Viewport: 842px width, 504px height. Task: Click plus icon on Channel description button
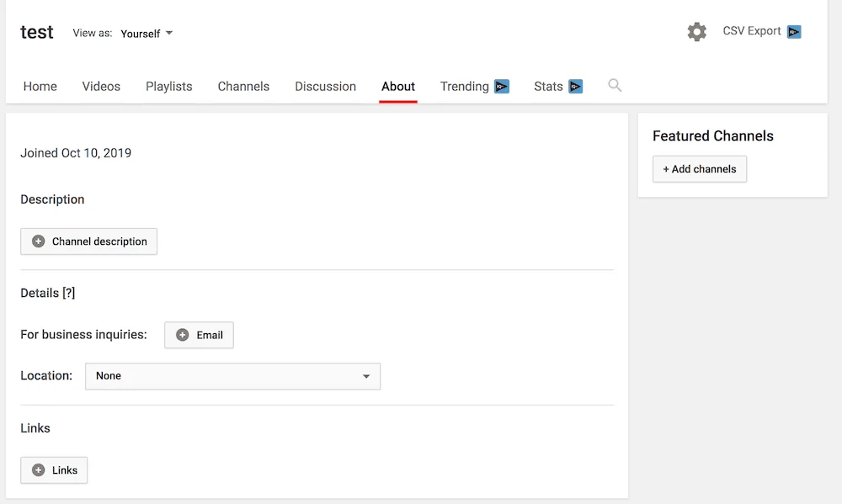(38, 241)
